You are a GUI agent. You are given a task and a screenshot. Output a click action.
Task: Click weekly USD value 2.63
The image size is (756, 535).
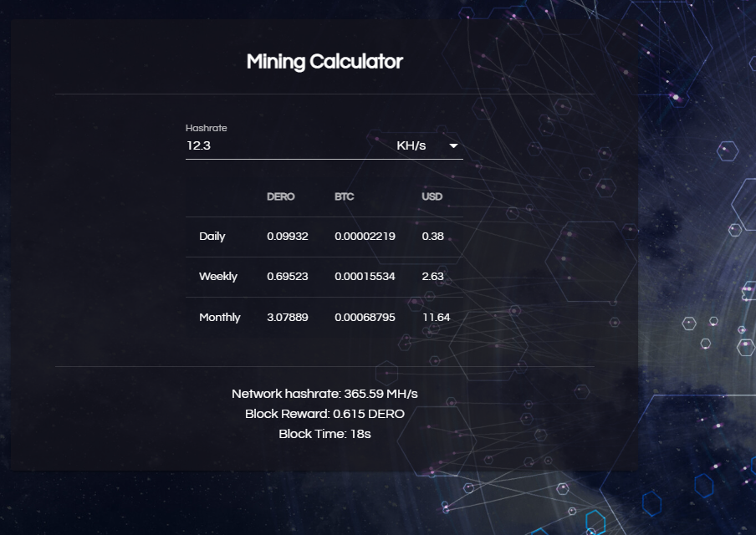pyautogui.click(x=432, y=276)
